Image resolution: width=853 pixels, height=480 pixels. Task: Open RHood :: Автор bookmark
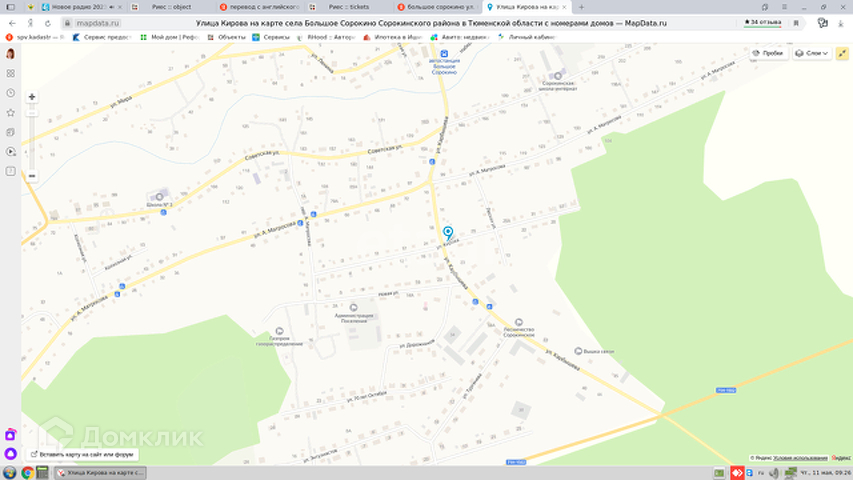point(326,37)
